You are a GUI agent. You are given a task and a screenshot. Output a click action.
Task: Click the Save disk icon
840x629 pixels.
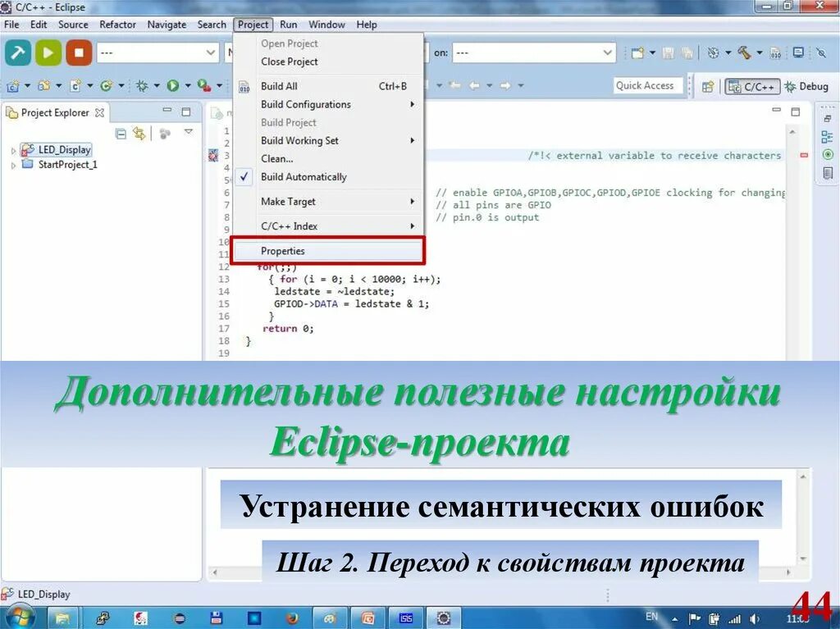click(668, 52)
